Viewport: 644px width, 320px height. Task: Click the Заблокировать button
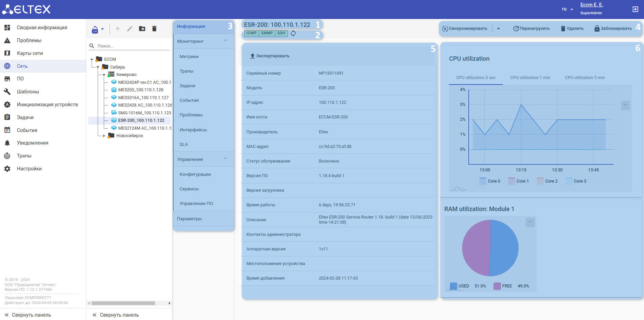tap(613, 29)
